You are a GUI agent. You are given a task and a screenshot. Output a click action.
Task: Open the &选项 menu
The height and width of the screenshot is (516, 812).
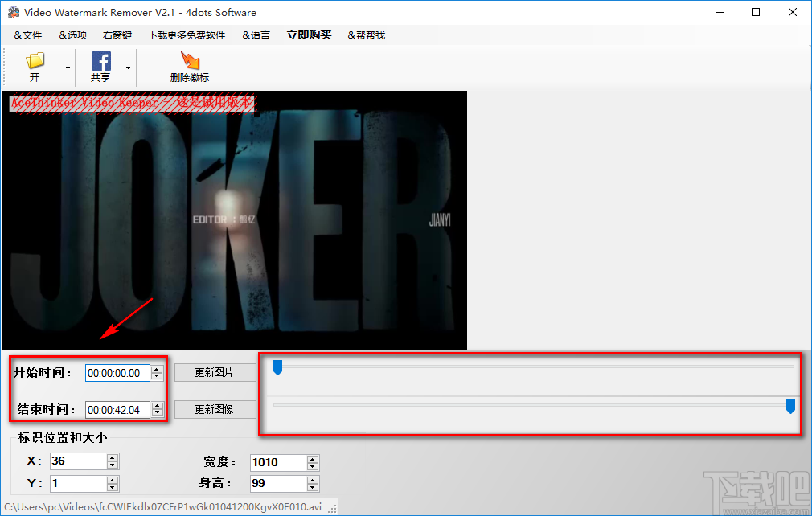tap(72, 35)
